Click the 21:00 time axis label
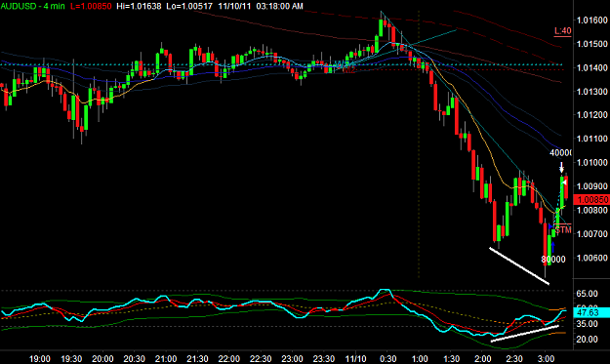Viewport: 610px width, 364px height. pyautogui.click(x=166, y=358)
